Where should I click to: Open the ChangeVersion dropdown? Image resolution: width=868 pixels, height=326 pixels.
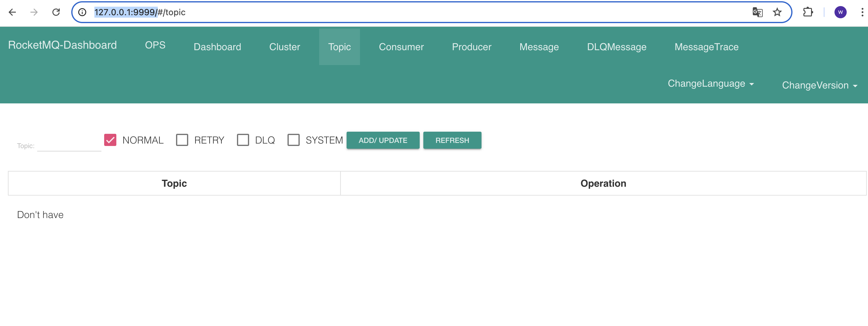820,85
